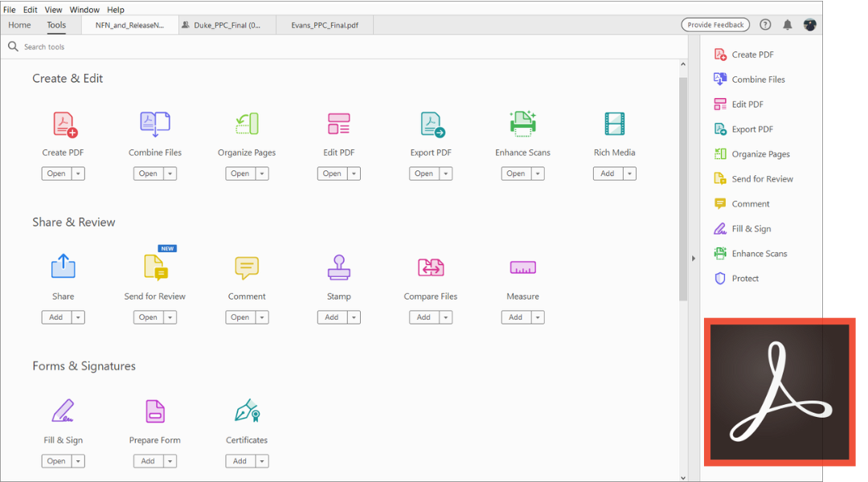The height and width of the screenshot is (482, 868).
Task: Click the Prepare Form icon
Action: tap(155, 411)
